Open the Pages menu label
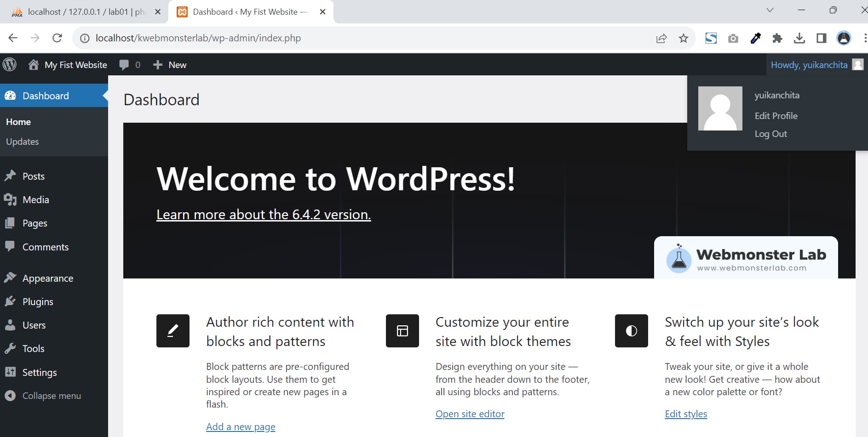This screenshot has height=437, width=868. click(35, 223)
